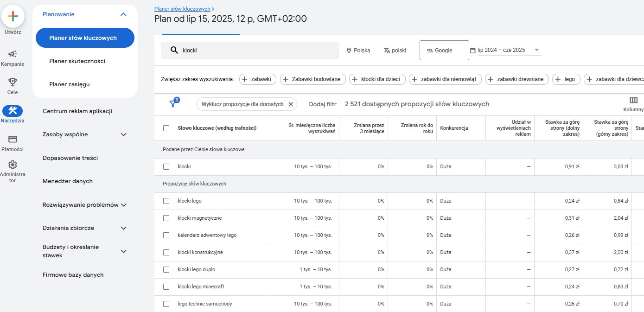Click the calendar icon near date range

(x=473, y=51)
